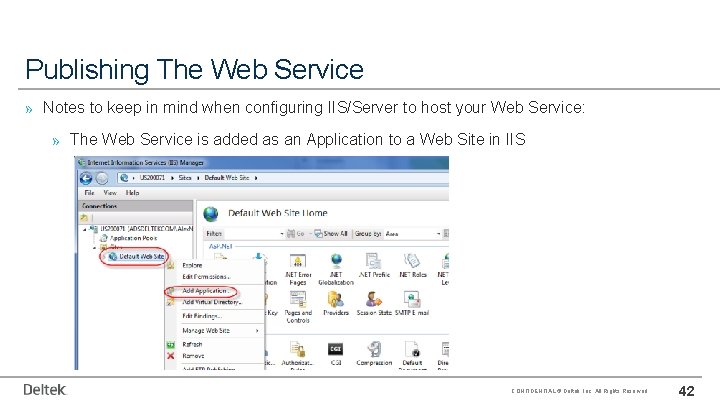Viewport: 720px width, 405px height.
Task: Choose Manage Web Site from context menu
Action: click(206, 331)
